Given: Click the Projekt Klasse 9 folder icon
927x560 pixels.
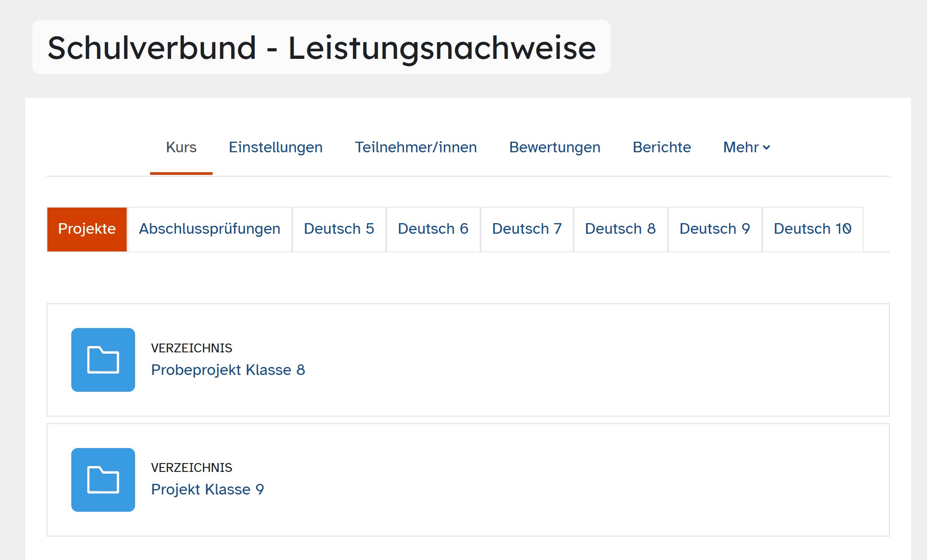Looking at the screenshot, I should (x=103, y=480).
